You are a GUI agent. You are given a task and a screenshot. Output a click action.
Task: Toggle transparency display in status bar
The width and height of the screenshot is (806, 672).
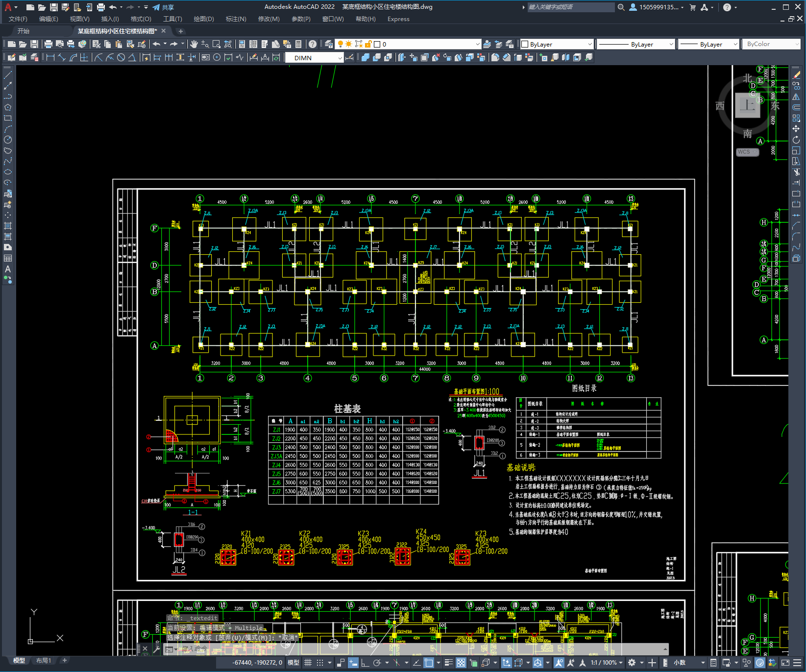pyautogui.click(x=461, y=663)
